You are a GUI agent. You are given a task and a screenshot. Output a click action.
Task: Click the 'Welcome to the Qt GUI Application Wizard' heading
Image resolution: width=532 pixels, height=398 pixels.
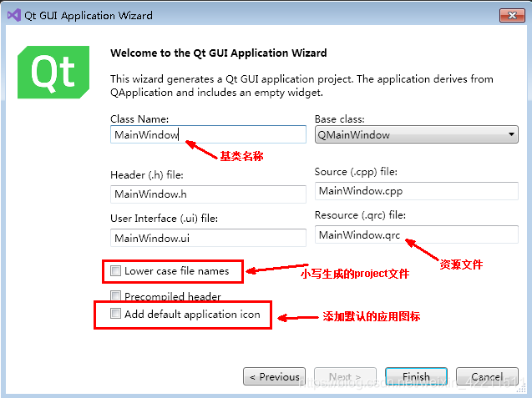click(219, 53)
